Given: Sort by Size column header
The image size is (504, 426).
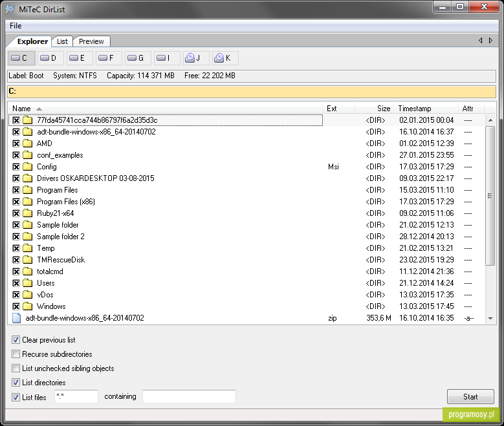Looking at the screenshot, I should click(x=375, y=109).
